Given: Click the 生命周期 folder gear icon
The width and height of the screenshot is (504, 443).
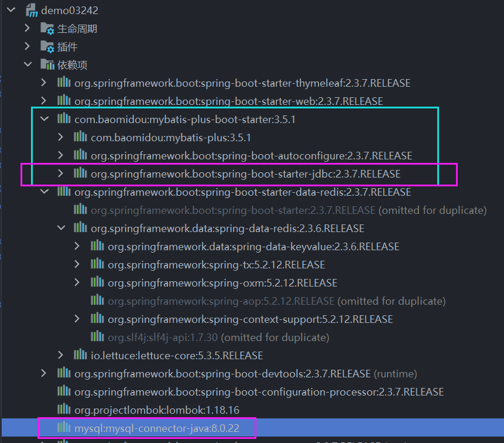Looking at the screenshot, I should pyautogui.click(x=47, y=29).
